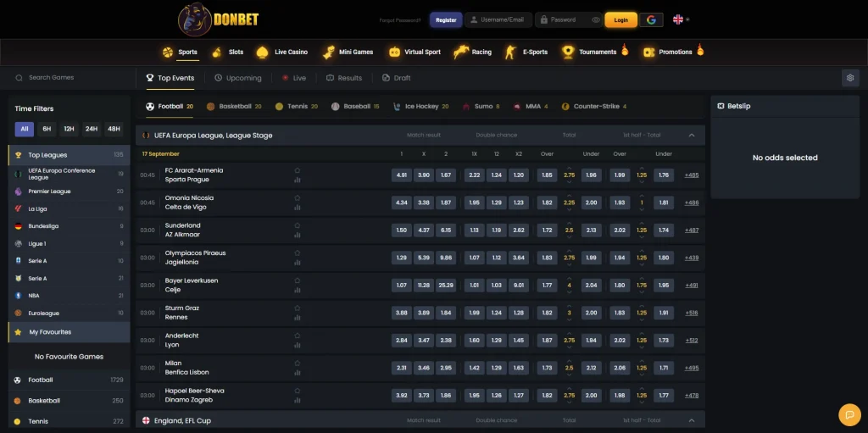Open Virtual Sport section
868x433 pixels.
click(415, 52)
